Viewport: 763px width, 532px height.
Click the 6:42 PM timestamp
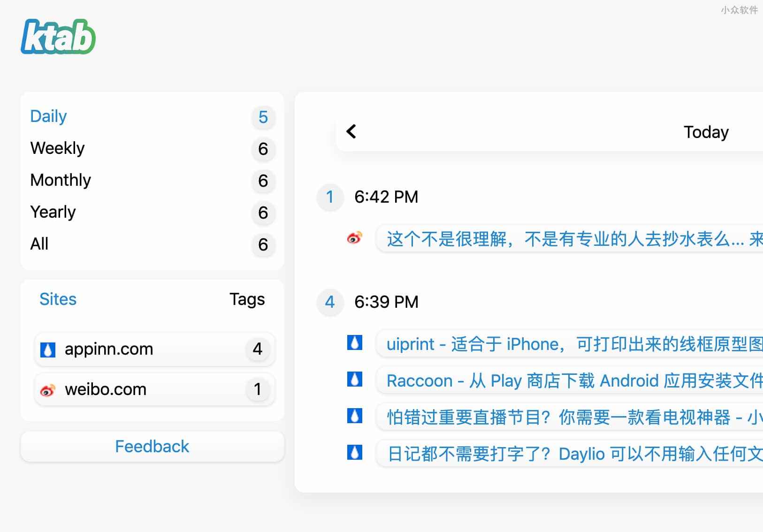click(x=386, y=197)
